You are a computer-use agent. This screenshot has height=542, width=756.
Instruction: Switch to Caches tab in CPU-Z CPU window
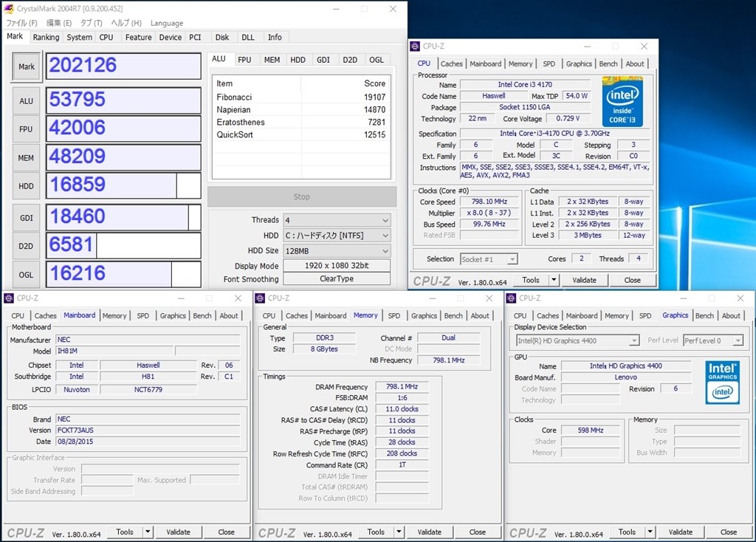coord(452,64)
